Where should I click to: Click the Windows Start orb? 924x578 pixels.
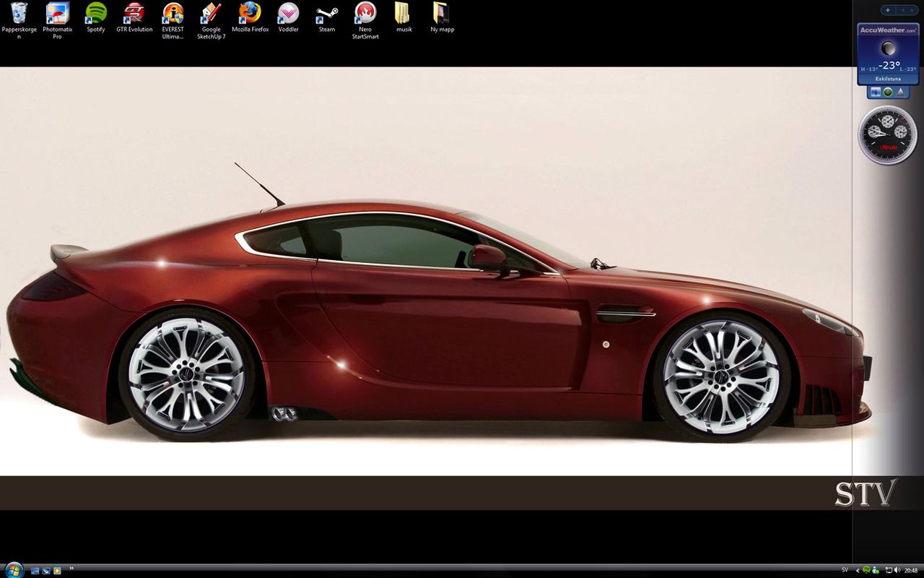point(14,569)
